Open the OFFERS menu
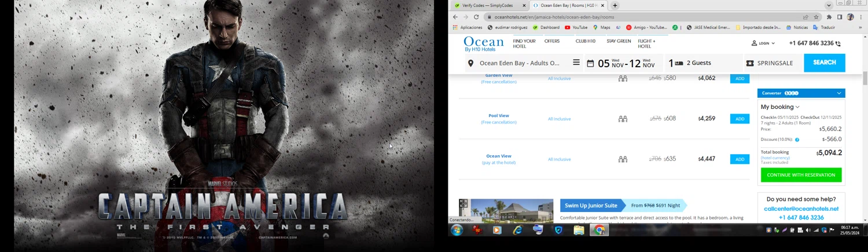This screenshot has width=868, height=252. coord(552,41)
